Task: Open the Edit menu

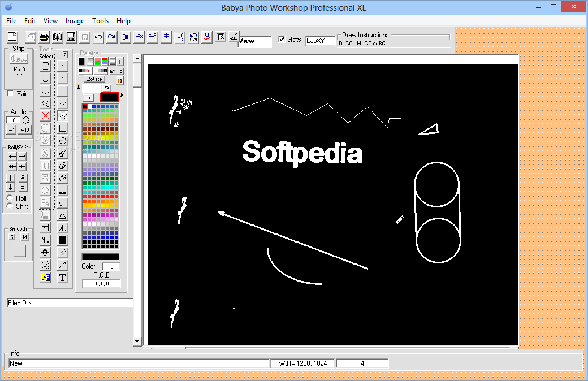Action: click(x=30, y=21)
